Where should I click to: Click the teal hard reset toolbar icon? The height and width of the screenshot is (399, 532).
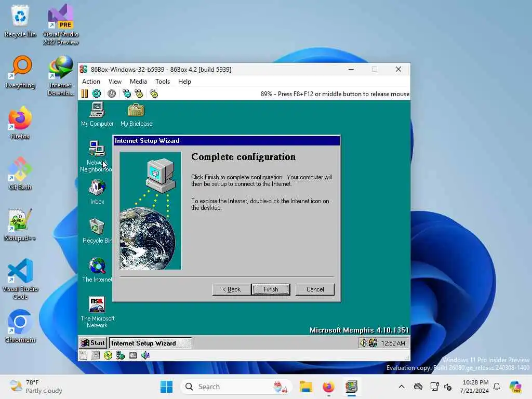pyautogui.click(x=97, y=94)
